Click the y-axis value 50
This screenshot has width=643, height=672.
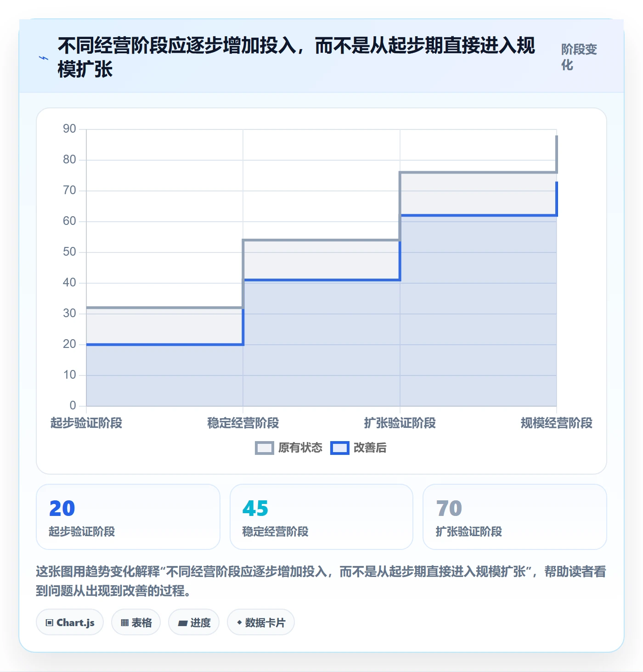click(x=70, y=252)
